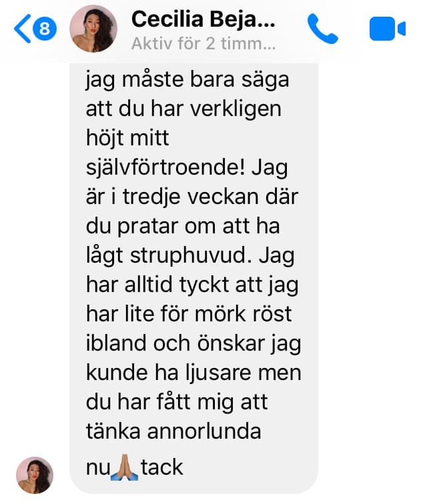Tap the 'Aktiv för 2 timm...' status text
Image resolution: width=427 pixels, height=504 pixels.
point(203,43)
